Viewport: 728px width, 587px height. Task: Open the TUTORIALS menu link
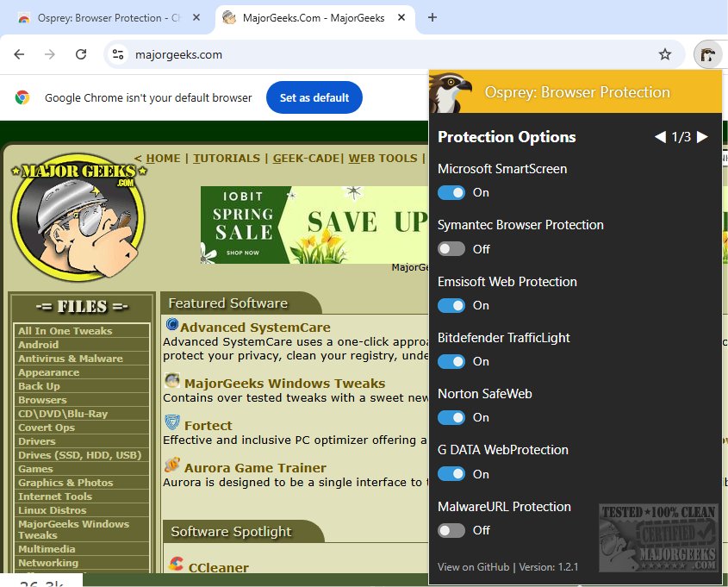227,159
